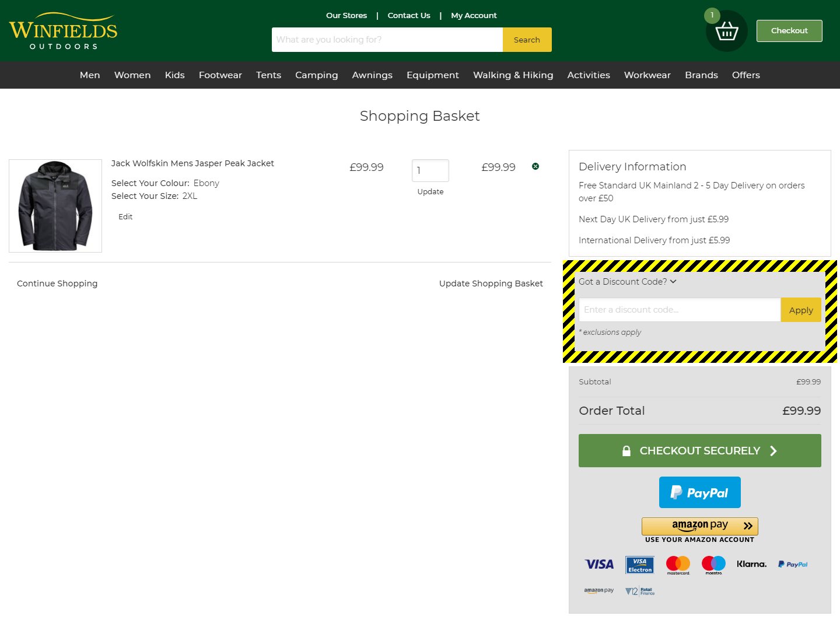Click the Checkout Securely button
The width and height of the screenshot is (840, 630).
click(x=700, y=450)
